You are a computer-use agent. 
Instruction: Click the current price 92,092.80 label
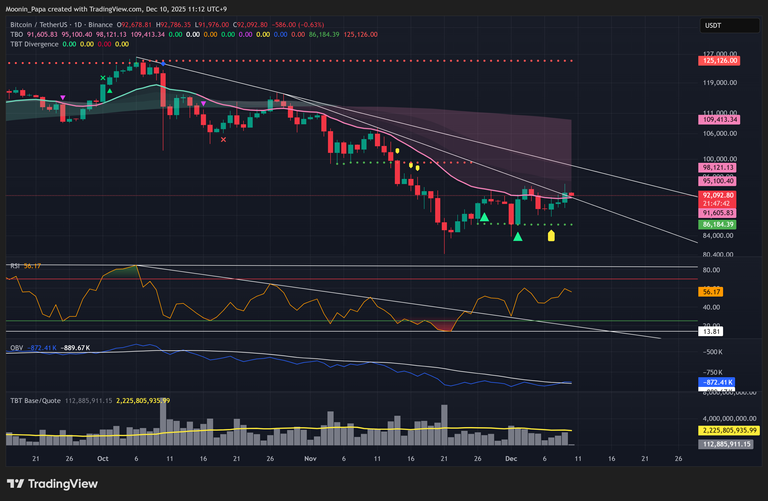[720, 196]
